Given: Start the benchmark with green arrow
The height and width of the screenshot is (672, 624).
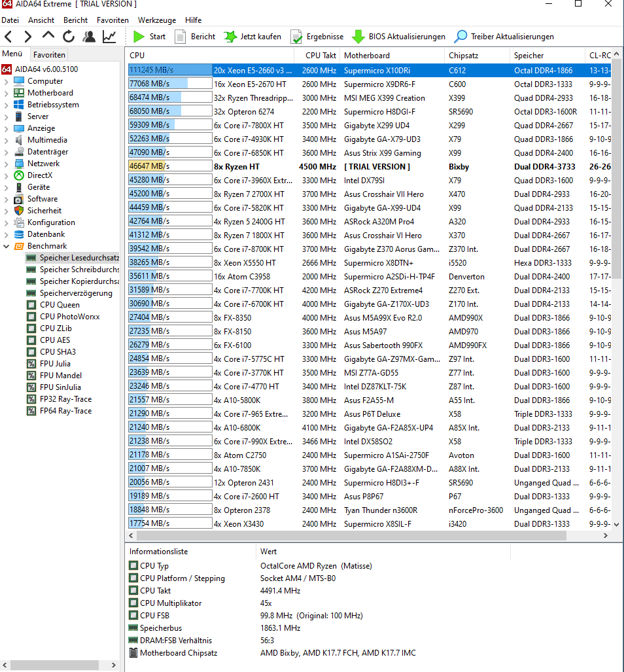Looking at the screenshot, I should tap(149, 37).
